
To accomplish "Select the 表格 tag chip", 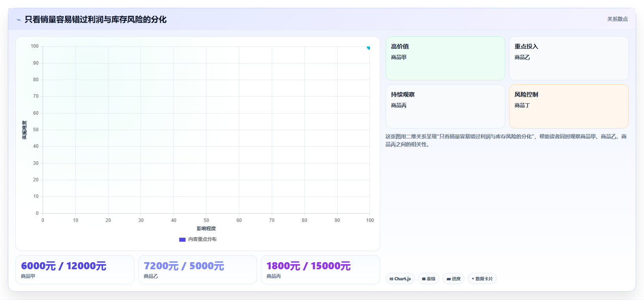I will click(429, 279).
